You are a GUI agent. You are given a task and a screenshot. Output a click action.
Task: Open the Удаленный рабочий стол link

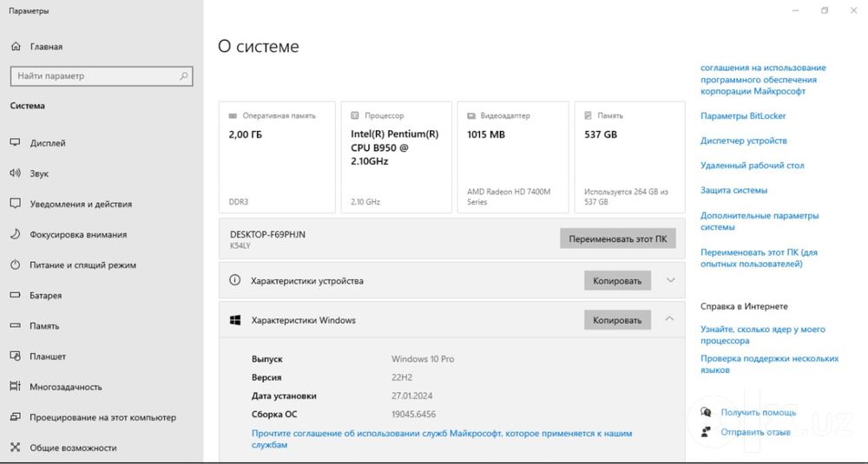(x=753, y=166)
